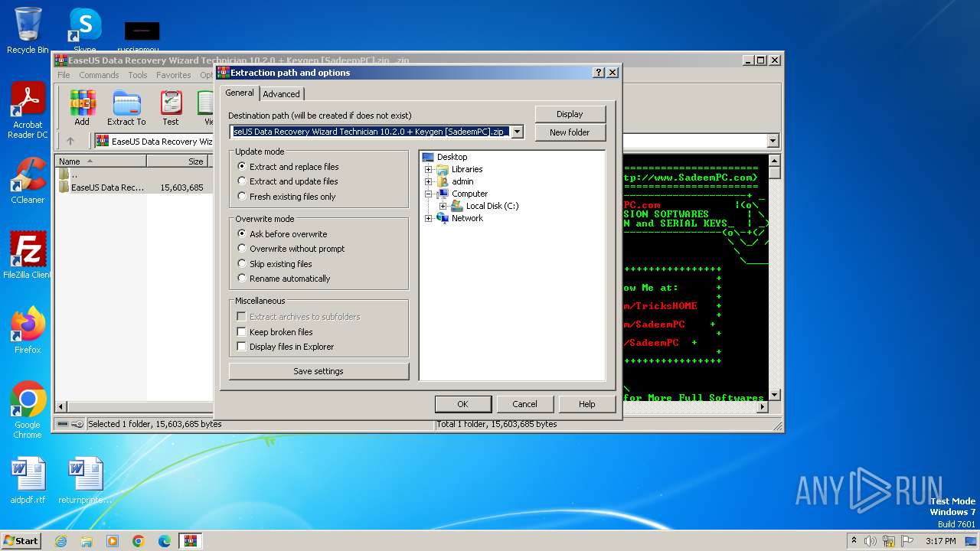980x551 pixels.
Task: Confirm extraction with OK
Action: point(462,404)
